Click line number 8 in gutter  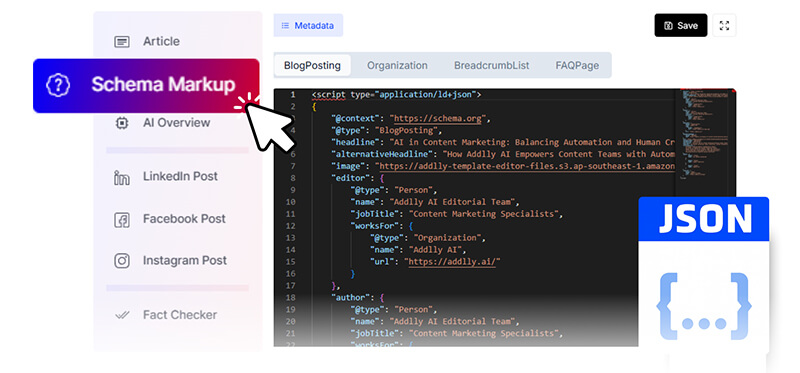(292, 178)
